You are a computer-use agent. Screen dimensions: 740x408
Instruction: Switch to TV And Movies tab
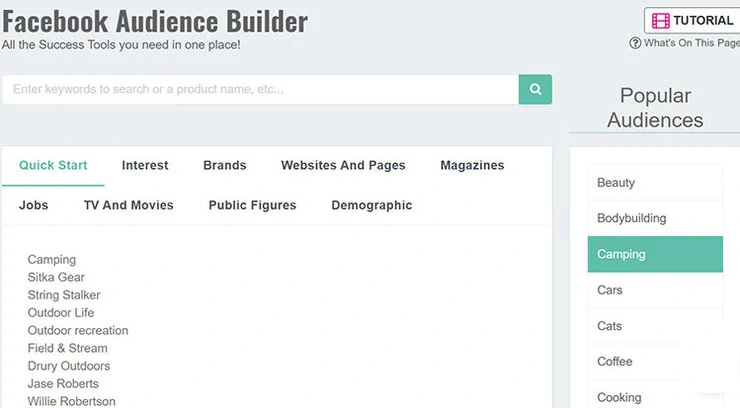tap(128, 205)
